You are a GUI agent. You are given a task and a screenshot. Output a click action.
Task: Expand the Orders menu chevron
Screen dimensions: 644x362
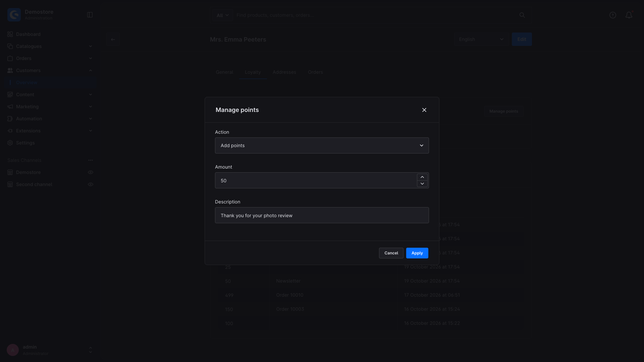91,58
